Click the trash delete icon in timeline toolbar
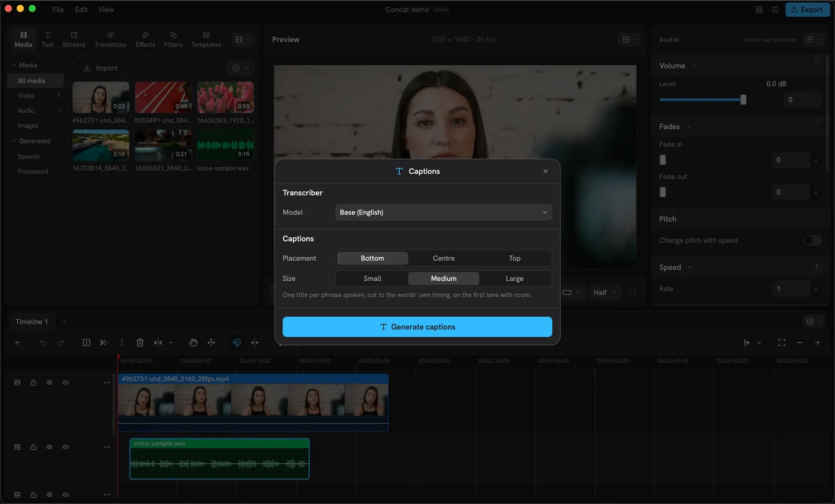Viewport: 835px width, 504px height. [x=140, y=343]
